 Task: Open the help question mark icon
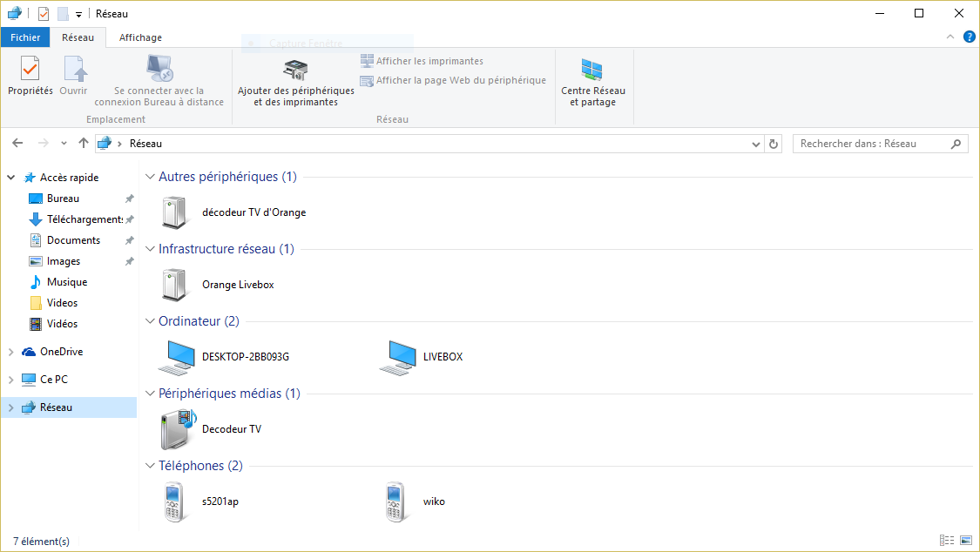(x=969, y=37)
